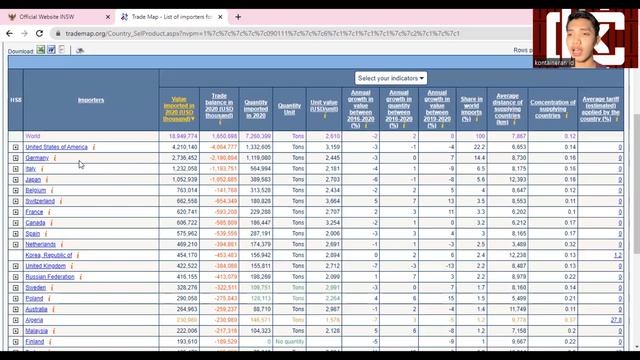The image size is (640, 360).
Task: Click browser back arrow
Action: tap(9, 33)
